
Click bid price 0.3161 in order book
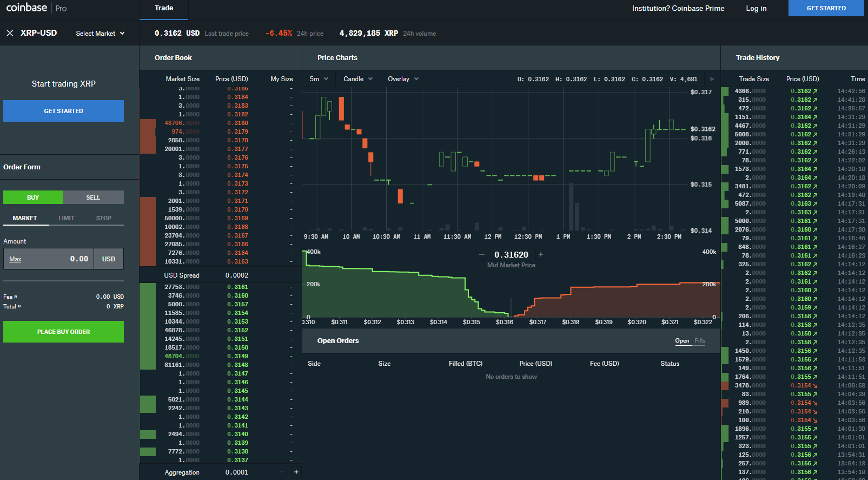[237, 287]
